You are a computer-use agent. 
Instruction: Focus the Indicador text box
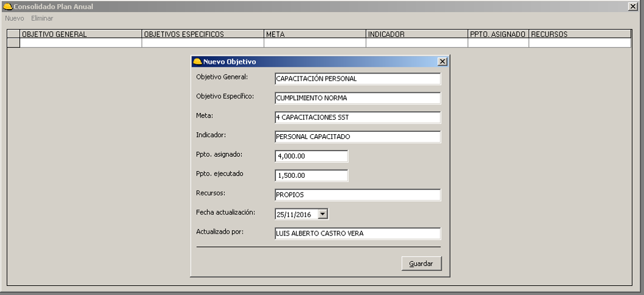coord(357,137)
